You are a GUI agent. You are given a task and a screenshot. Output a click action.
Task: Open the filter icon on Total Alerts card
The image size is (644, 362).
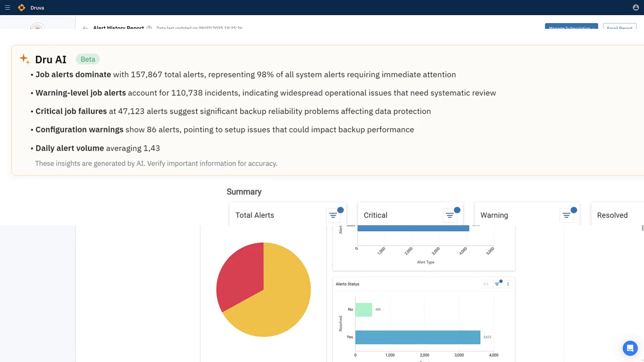point(333,215)
